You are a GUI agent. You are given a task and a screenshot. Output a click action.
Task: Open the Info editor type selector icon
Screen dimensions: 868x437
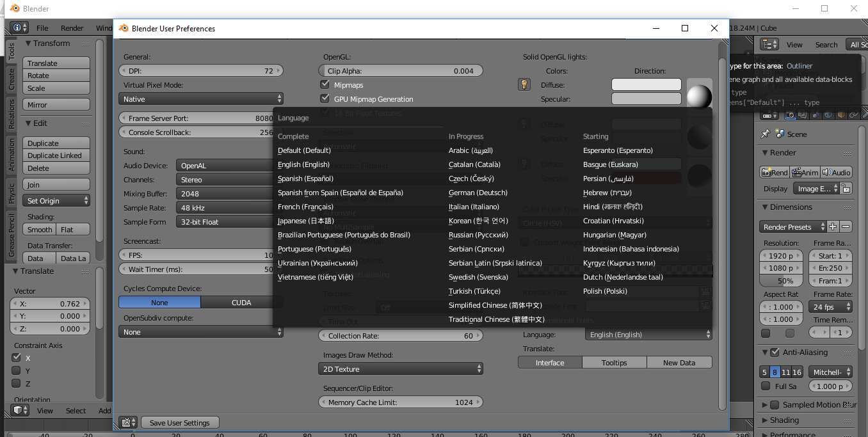click(19, 28)
